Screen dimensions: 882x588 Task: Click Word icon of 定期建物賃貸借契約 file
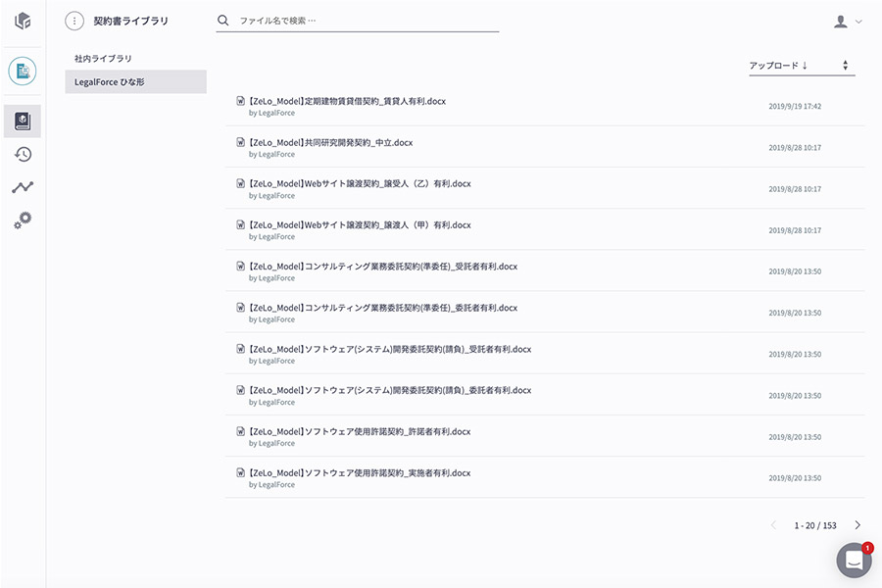(241, 101)
